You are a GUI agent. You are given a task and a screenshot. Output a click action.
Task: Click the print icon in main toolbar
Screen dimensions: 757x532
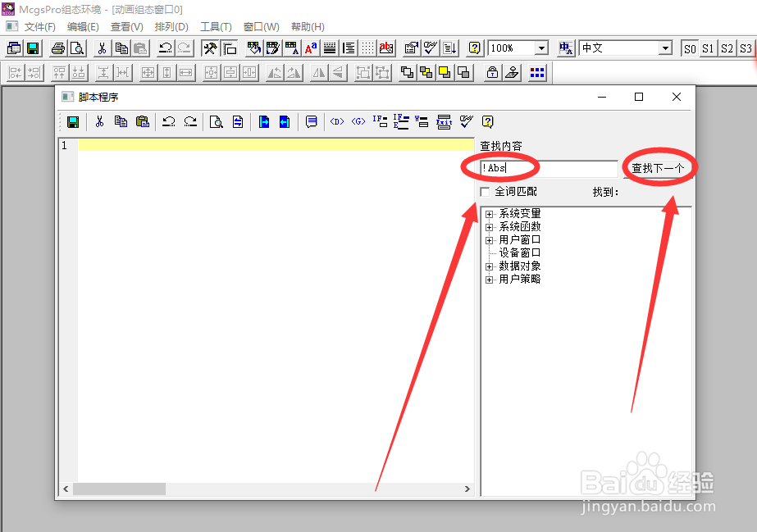58,48
